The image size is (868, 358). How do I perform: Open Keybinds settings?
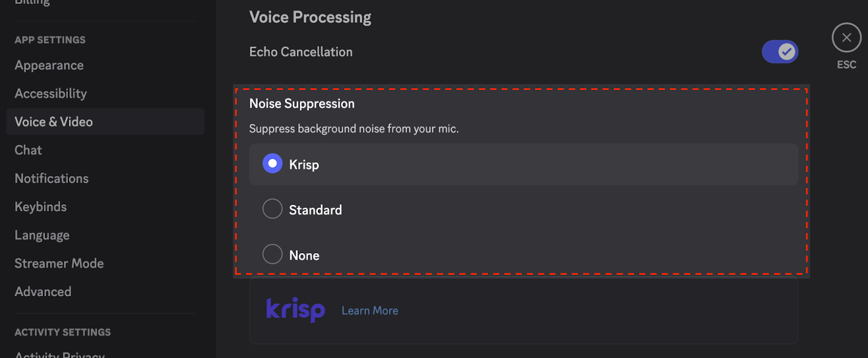[41, 206]
